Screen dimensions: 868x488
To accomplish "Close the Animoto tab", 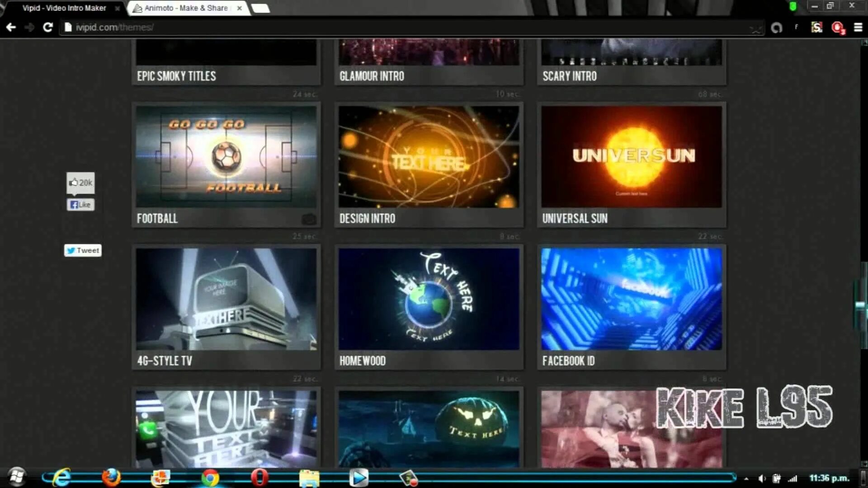I will 240,8.
